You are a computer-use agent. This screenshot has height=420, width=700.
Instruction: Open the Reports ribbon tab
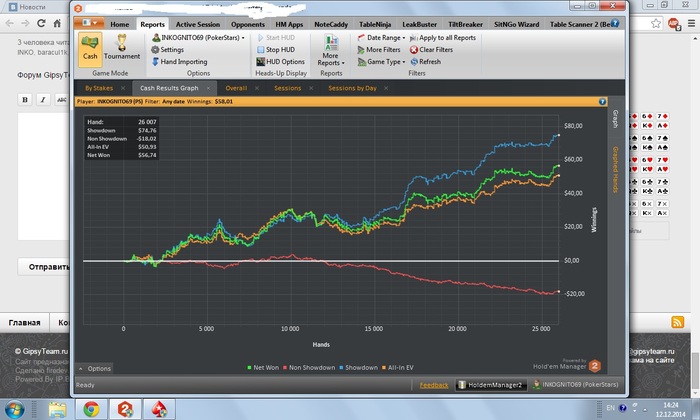[152, 25]
